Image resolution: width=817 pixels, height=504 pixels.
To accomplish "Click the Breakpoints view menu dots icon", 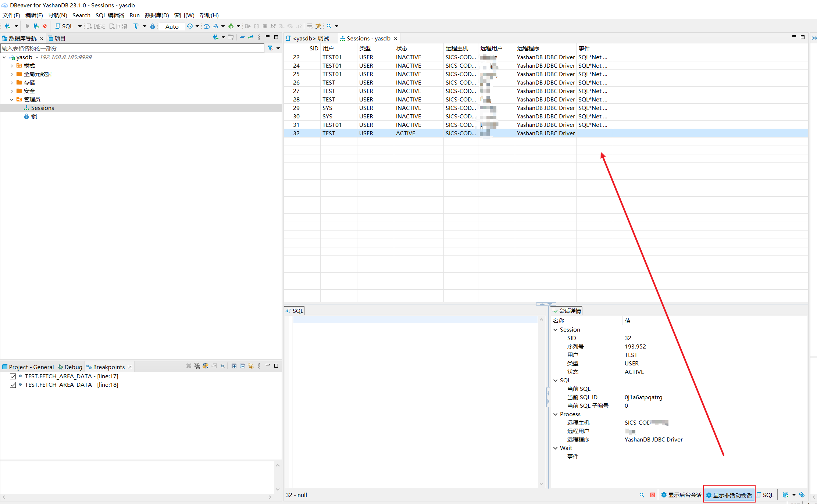I will [x=259, y=366].
